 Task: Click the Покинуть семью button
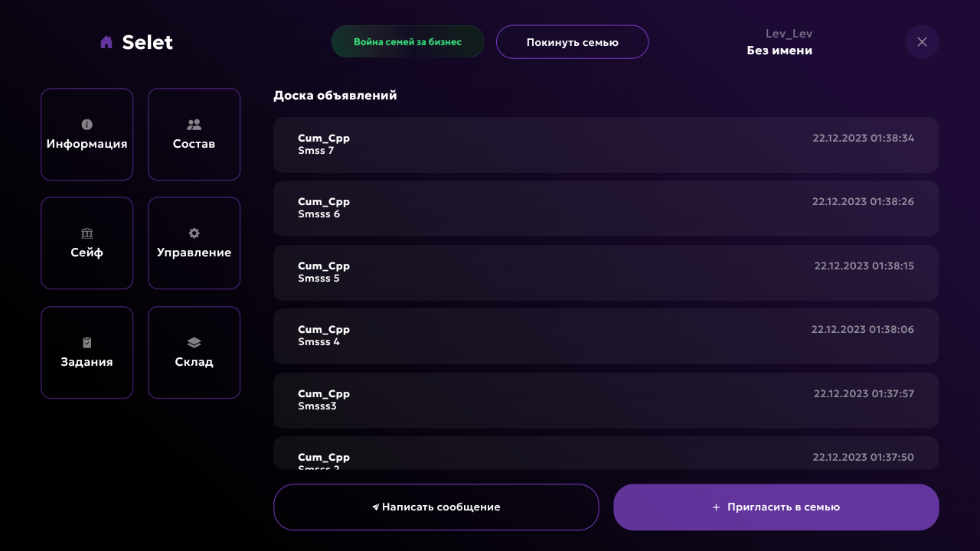point(572,42)
